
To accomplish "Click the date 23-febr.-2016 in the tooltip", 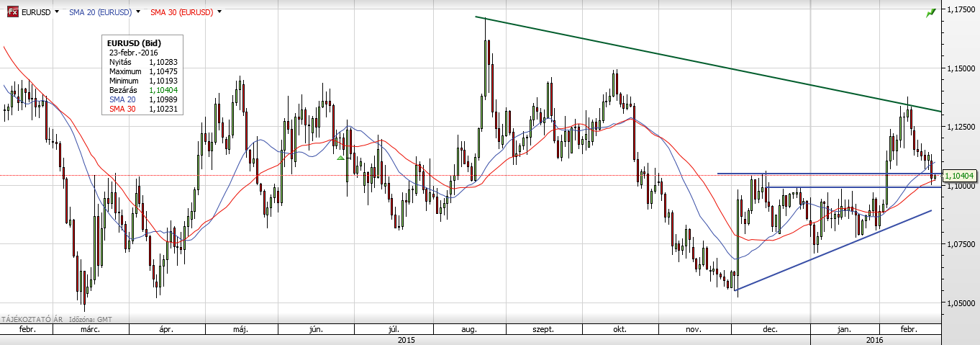I will (x=134, y=53).
